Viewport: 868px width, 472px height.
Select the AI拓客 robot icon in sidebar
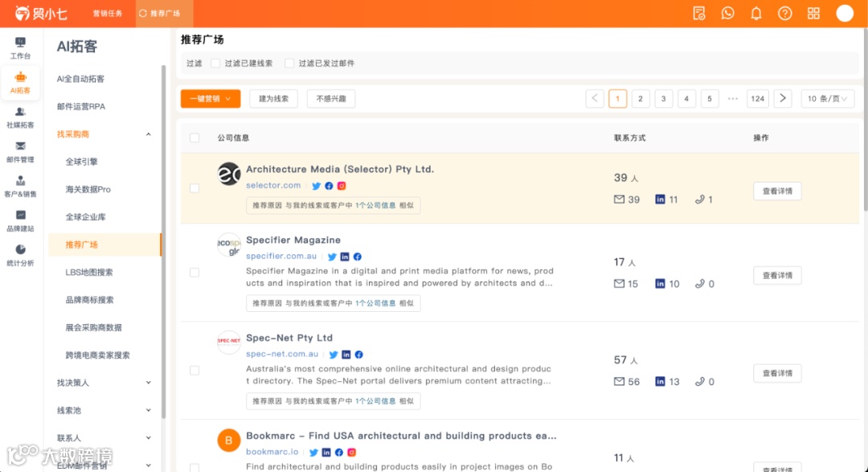[20, 77]
